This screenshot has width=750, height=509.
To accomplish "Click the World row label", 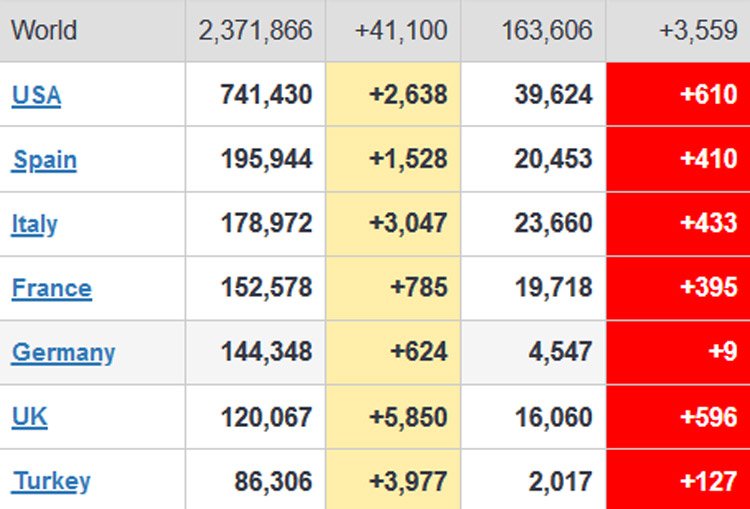I will point(44,30).
